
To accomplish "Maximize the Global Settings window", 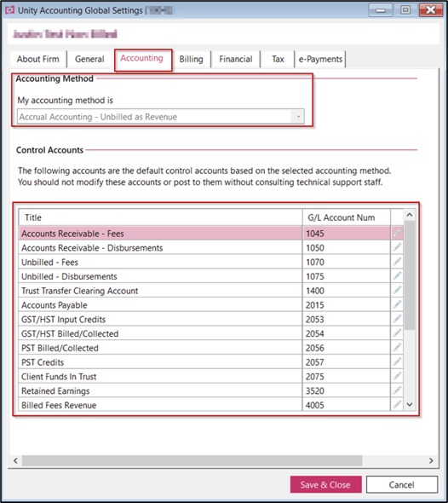I will 405,10.
